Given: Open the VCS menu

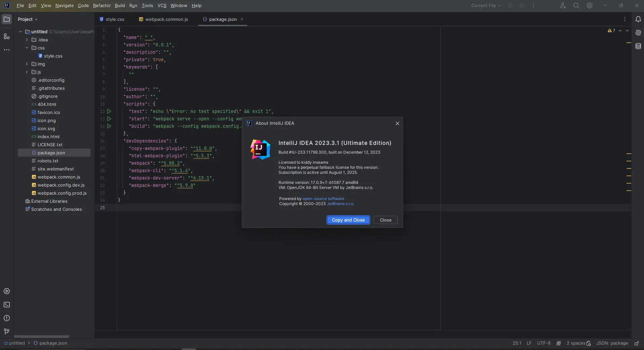Looking at the screenshot, I should pyautogui.click(x=162, y=5).
